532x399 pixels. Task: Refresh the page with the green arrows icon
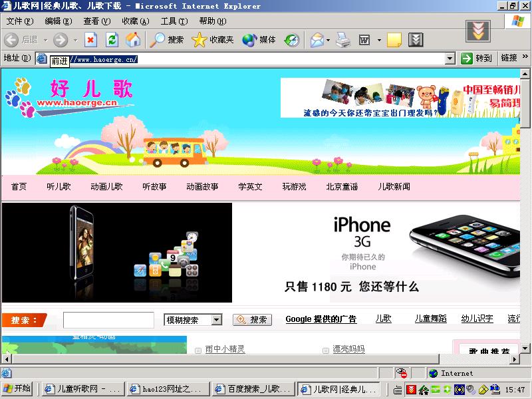[x=112, y=40]
